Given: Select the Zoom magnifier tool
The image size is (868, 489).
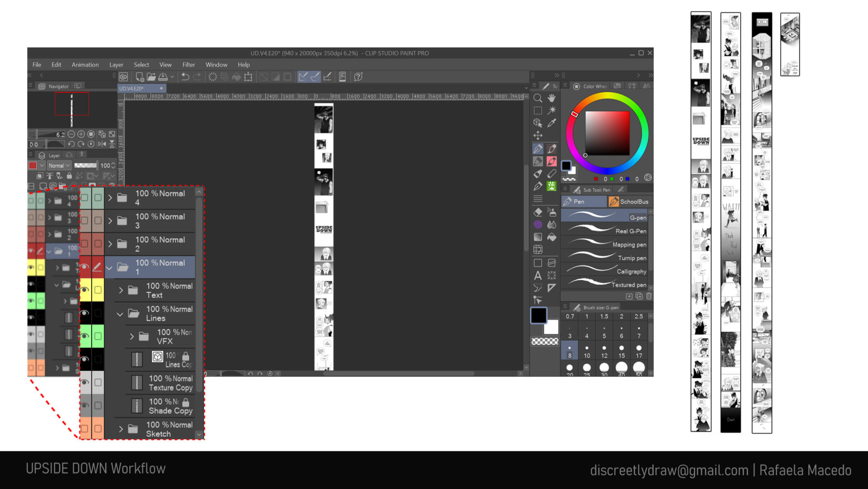Looking at the screenshot, I should [x=538, y=98].
